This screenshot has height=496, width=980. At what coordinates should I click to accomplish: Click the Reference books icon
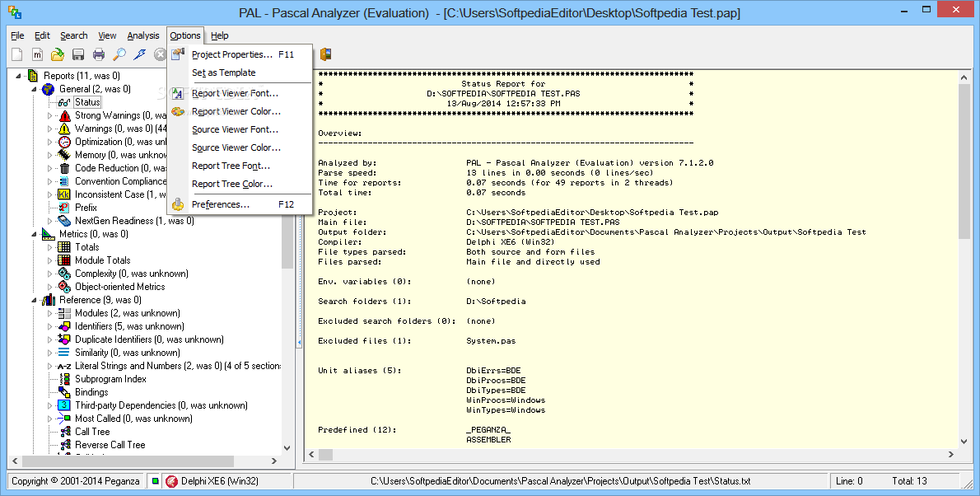(49, 300)
